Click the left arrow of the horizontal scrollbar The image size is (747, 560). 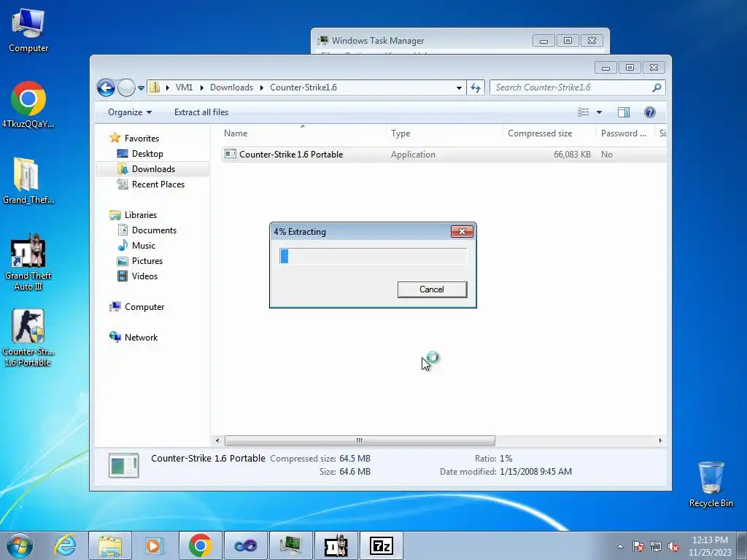[x=217, y=440]
